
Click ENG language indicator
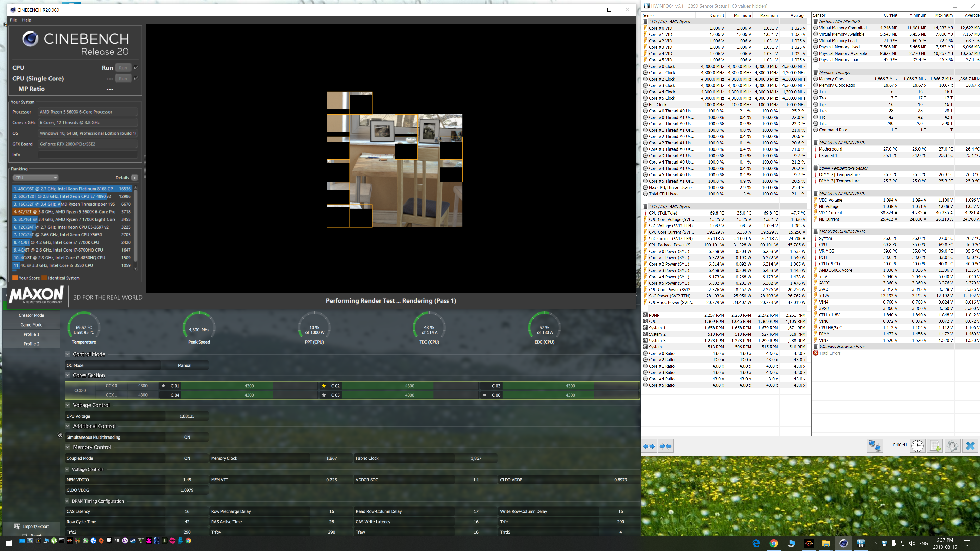coord(923,543)
